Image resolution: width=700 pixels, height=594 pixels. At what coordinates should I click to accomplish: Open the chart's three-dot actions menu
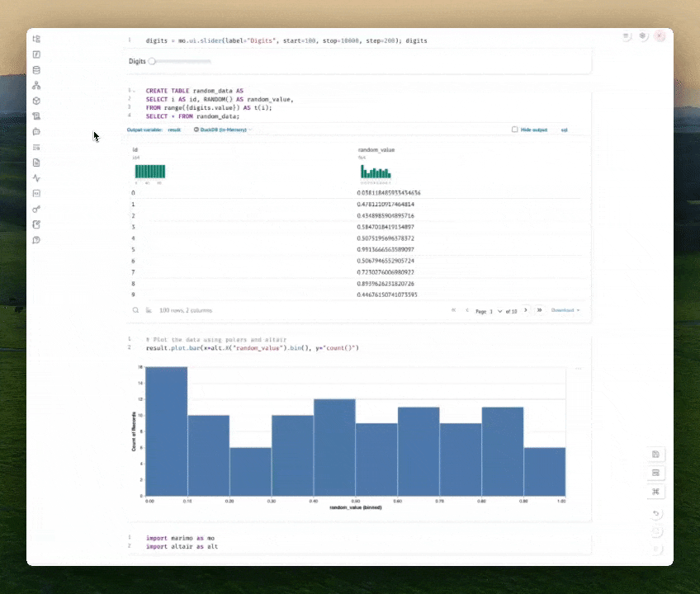[x=578, y=368]
